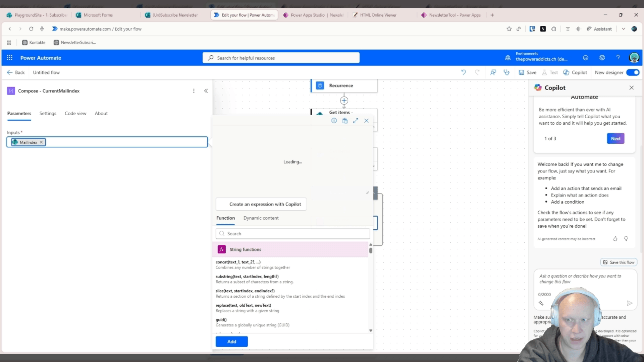Screen dimensions: 644x362
Task: Click the Copilot question text box
Action: point(585,279)
